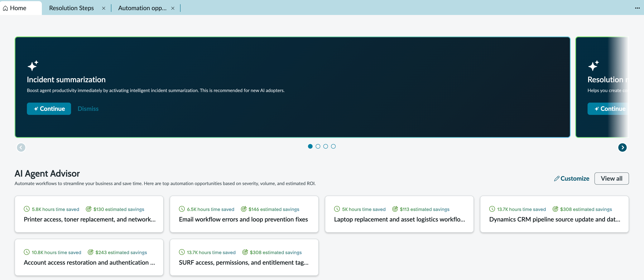
Task: Open the Email workflow errors card
Action: click(244, 214)
